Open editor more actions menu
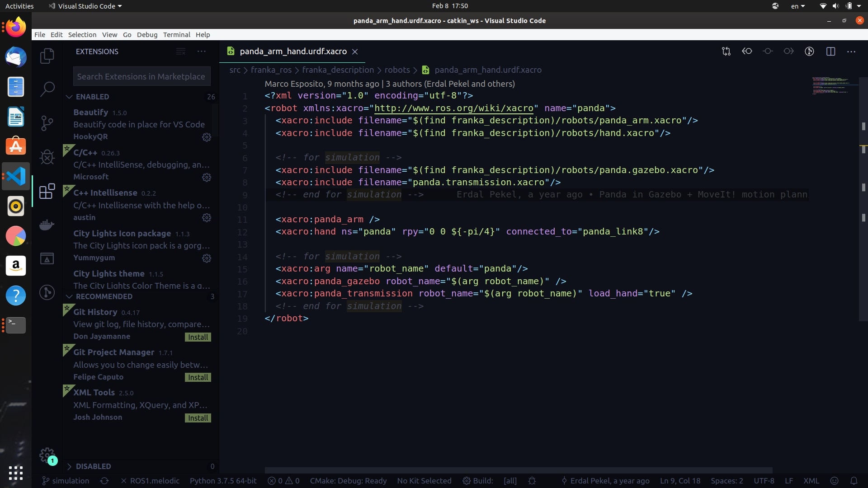 coord(851,52)
